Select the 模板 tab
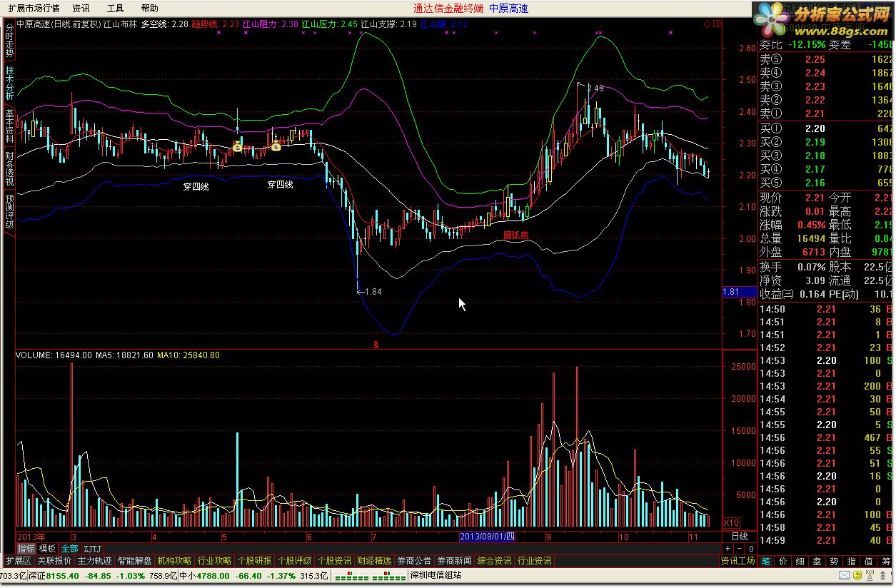896x588 pixels. click(47, 549)
